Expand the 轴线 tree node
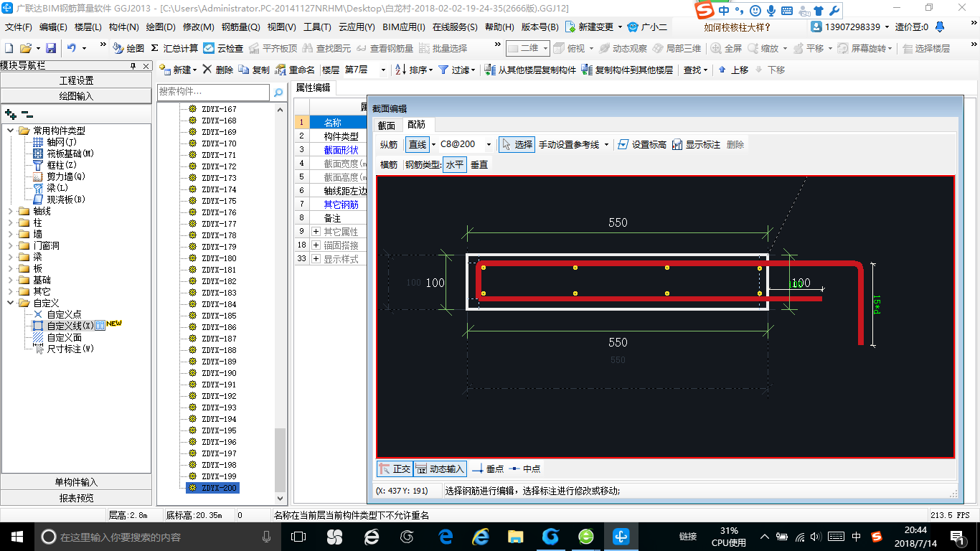The width and height of the screenshot is (980, 551). (x=11, y=211)
